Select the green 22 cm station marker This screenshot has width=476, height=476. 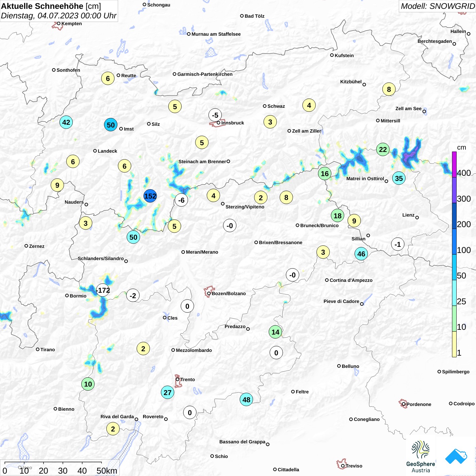coord(383,150)
